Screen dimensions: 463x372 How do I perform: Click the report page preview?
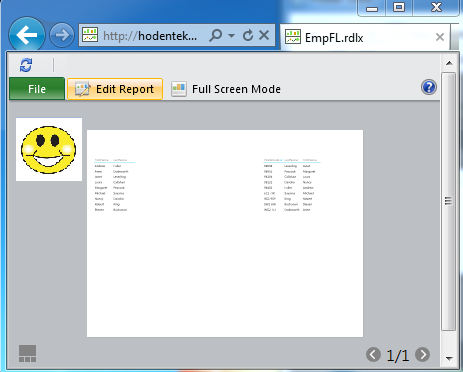click(225, 233)
